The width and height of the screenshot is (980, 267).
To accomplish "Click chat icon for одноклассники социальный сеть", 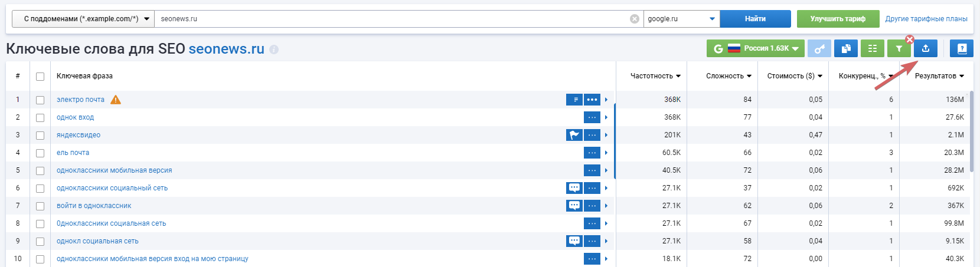I will click(x=574, y=188).
